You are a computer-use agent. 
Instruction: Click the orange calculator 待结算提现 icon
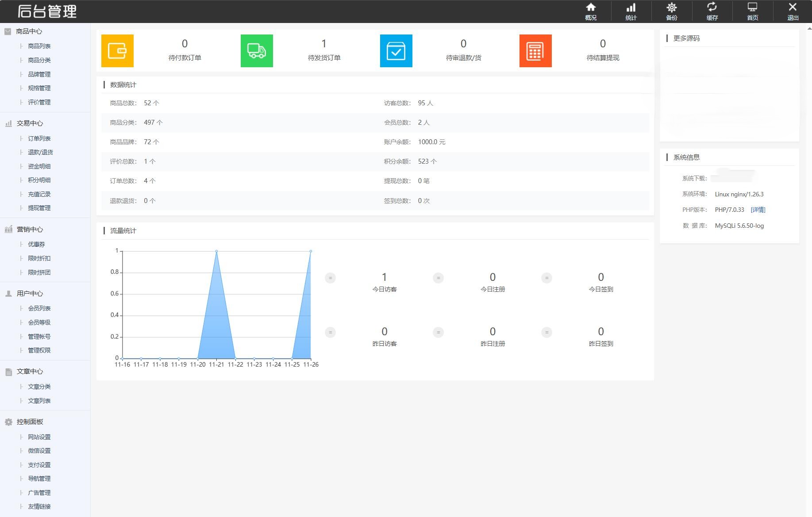[535, 51]
